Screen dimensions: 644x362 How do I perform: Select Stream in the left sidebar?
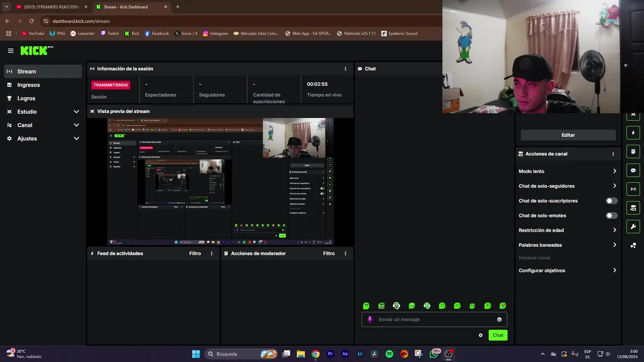pos(43,71)
